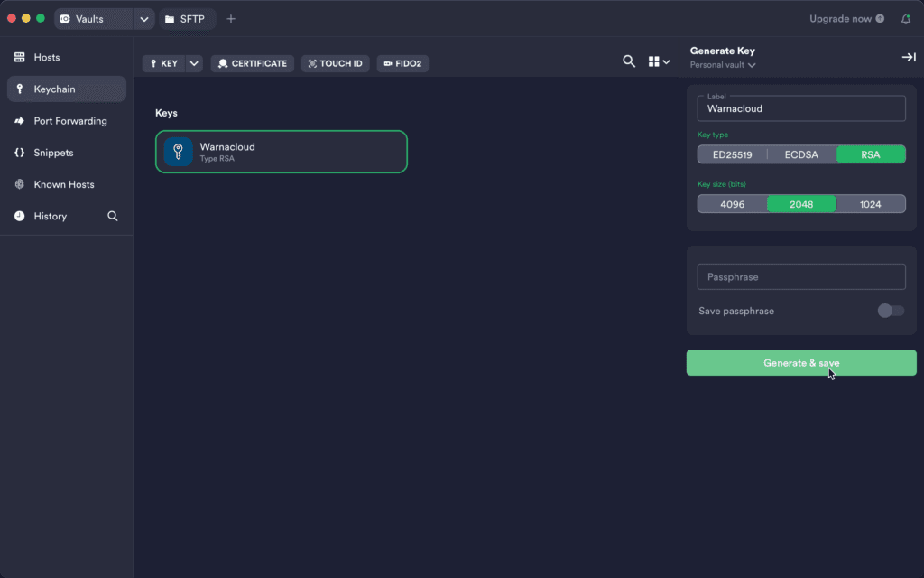Image resolution: width=924 pixels, height=578 pixels.
Task: Choose 4096 bits key size
Action: pos(732,204)
